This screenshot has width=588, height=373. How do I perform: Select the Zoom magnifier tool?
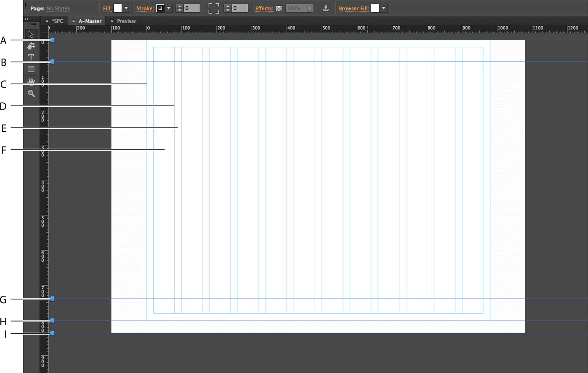click(x=31, y=93)
